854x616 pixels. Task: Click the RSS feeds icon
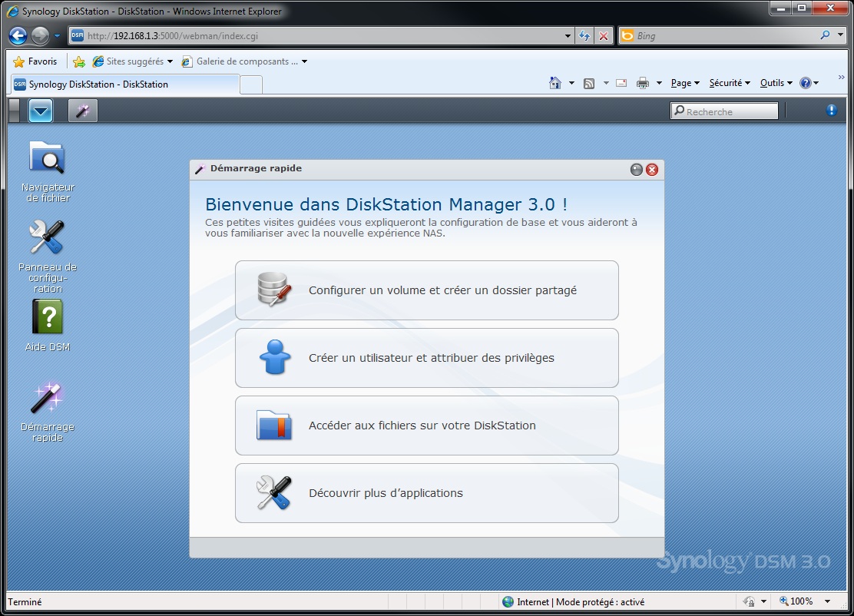589,83
